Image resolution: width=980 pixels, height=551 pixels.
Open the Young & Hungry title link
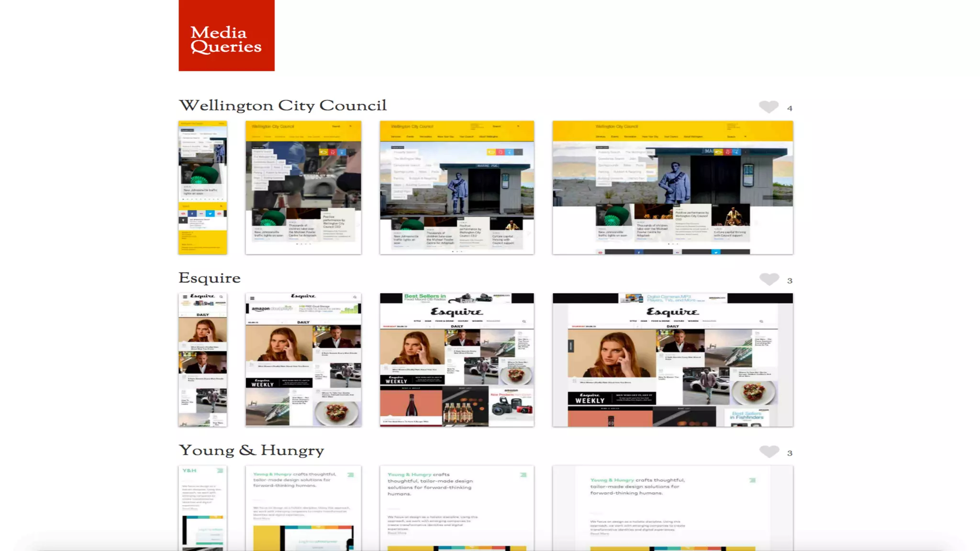(x=251, y=450)
